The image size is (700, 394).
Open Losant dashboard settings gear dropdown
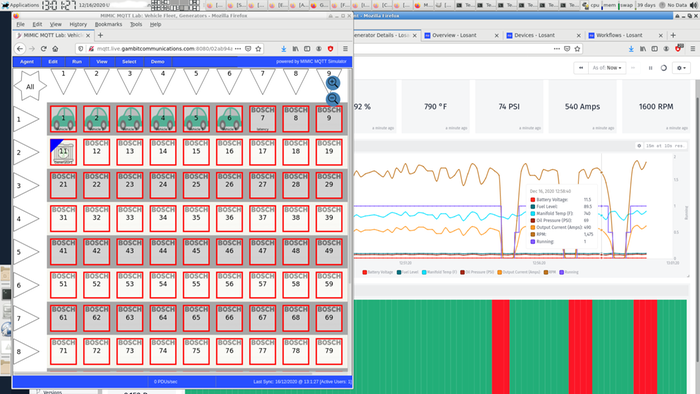coord(681,68)
